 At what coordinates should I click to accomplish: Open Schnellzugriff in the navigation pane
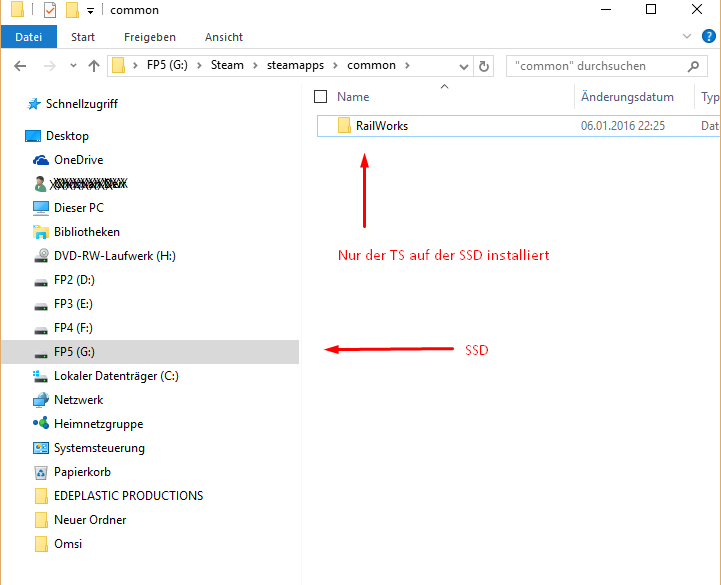(x=82, y=104)
